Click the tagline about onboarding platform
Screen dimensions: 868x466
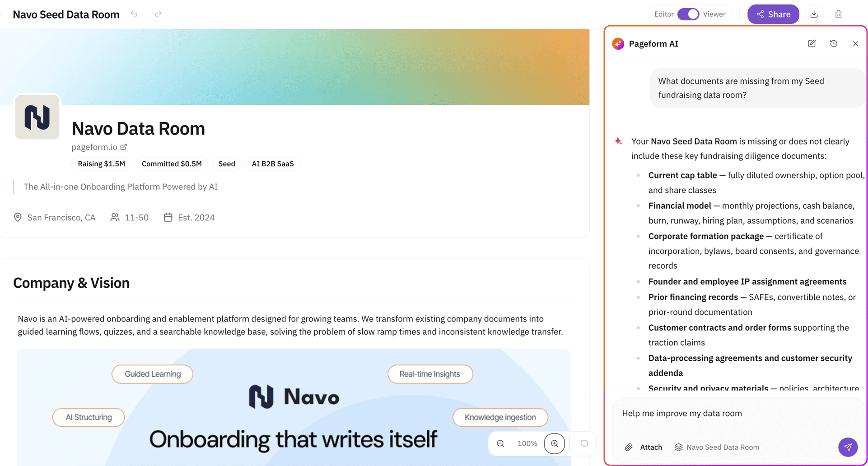click(x=121, y=187)
